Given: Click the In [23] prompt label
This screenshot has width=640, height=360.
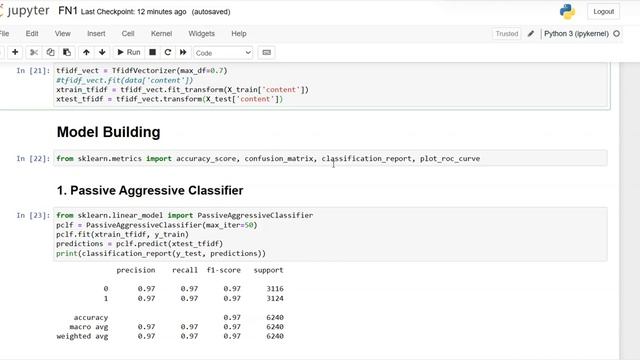Looking at the screenshot, I should click(x=33, y=215).
